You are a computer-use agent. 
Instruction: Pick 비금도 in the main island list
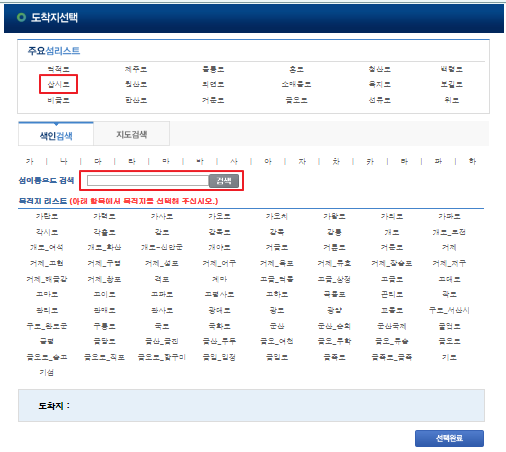[x=58, y=100]
